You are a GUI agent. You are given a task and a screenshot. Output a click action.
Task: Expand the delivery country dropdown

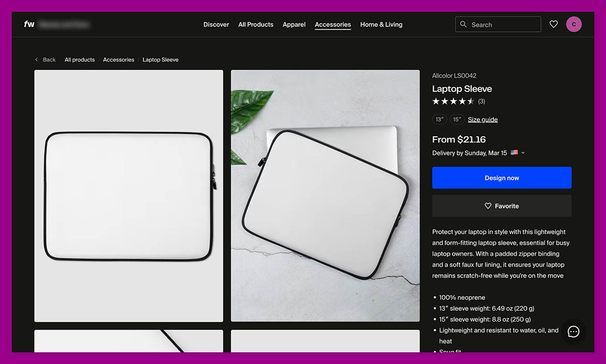(523, 152)
